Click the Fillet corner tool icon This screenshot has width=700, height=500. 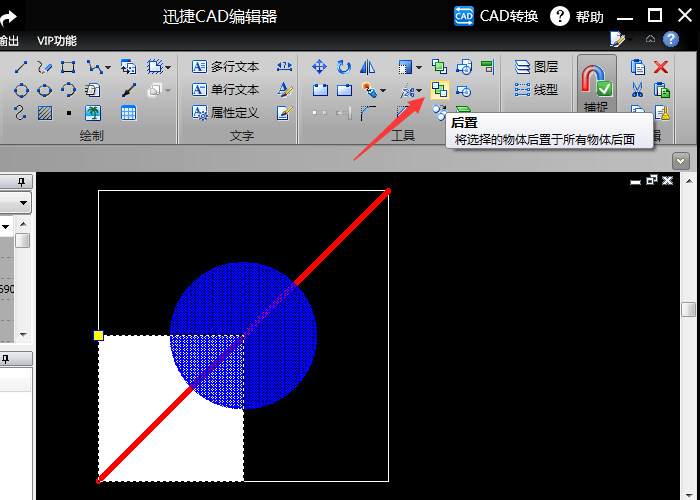click(x=368, y=113)
